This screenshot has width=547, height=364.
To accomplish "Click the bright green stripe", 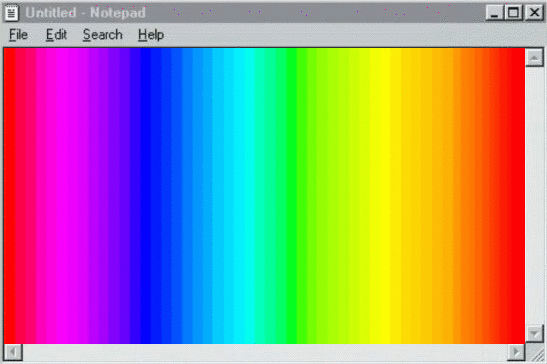I will pos(292,195).
